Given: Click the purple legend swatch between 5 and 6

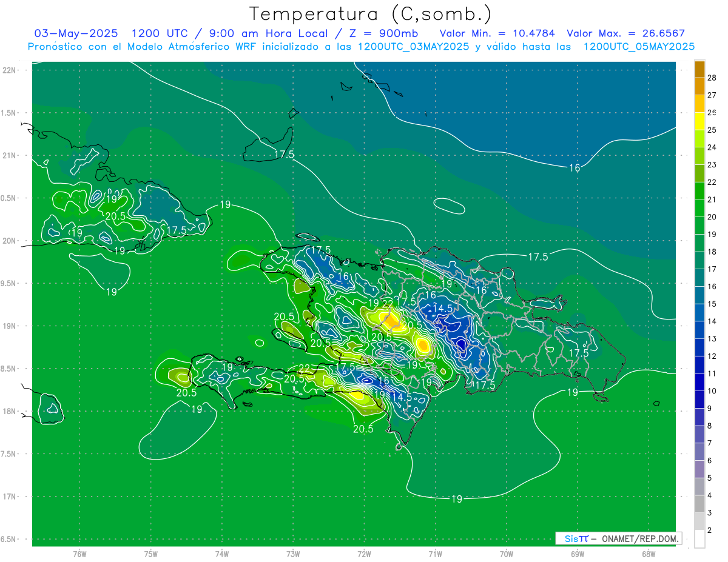Looking at the screenshot, I should (x=699, y=469).
